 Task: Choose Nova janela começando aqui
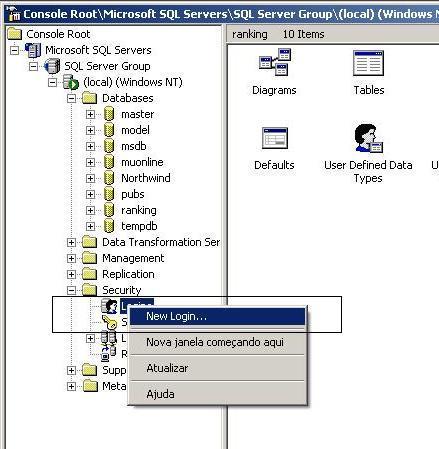click(x=217, y=342)
